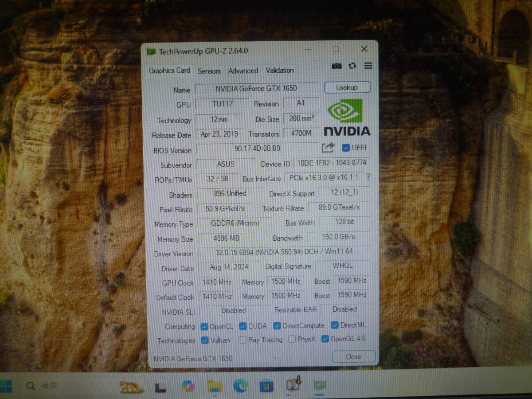This screenshot has width=532, height=399.
Task: Select the Graphics Card tab
Action: (169, 70)
